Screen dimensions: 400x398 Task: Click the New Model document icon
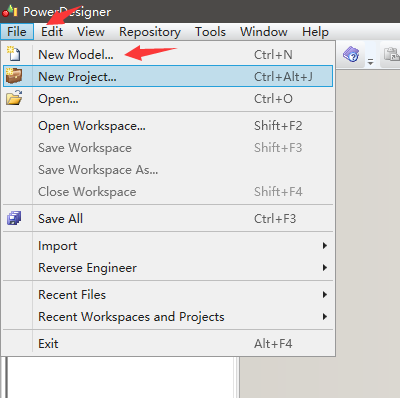[14, 54]
